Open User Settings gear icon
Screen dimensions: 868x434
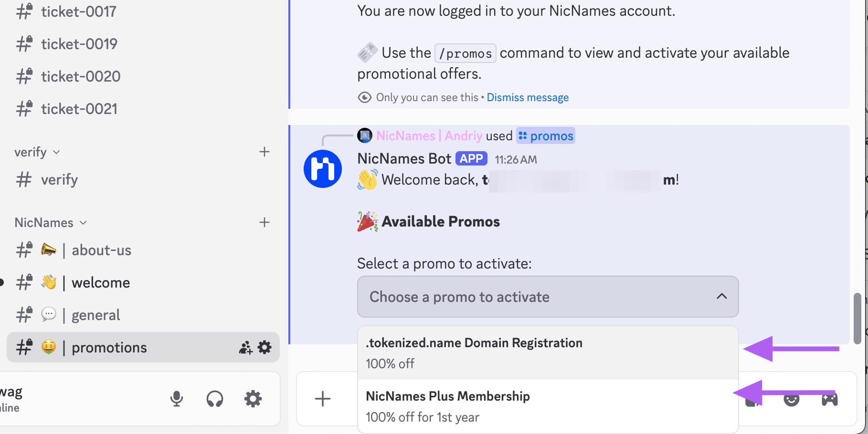coord(253,399)
